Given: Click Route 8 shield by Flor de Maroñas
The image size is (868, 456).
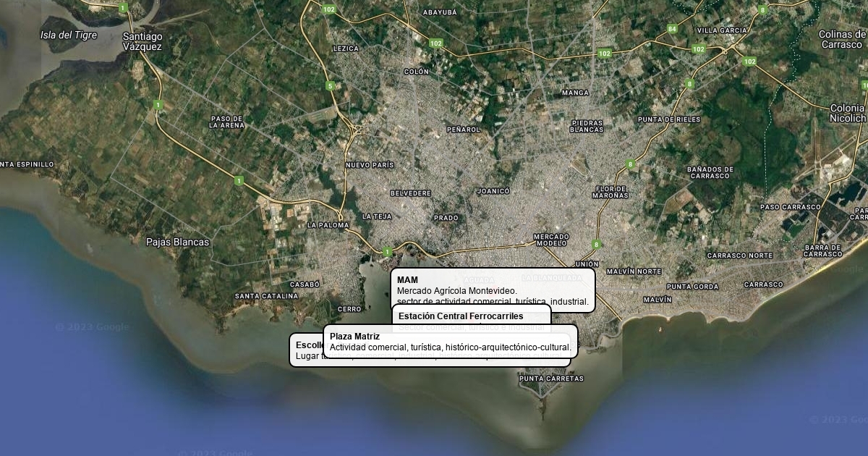Looking at the screenshot, I should [x=631, y=164].
